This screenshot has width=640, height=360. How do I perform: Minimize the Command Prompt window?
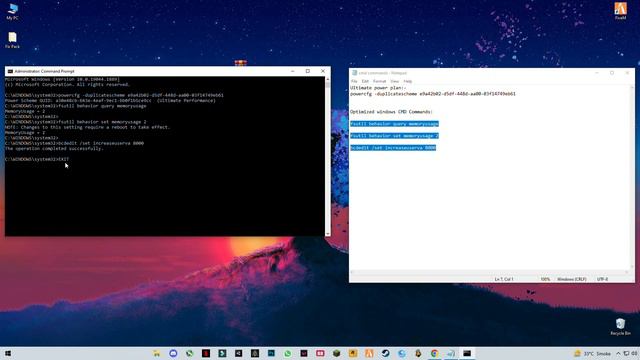pyautogui.click(x=293, y=71)
